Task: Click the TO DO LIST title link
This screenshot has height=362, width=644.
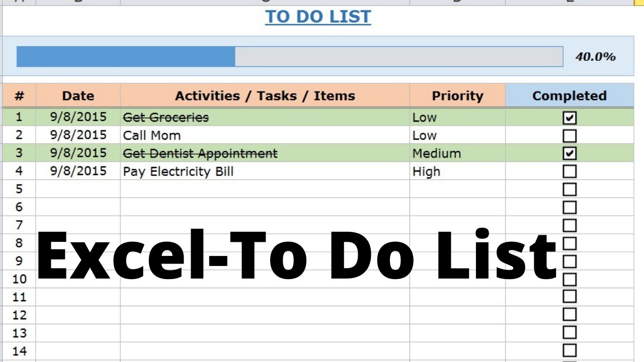Action: click(318, 17)
